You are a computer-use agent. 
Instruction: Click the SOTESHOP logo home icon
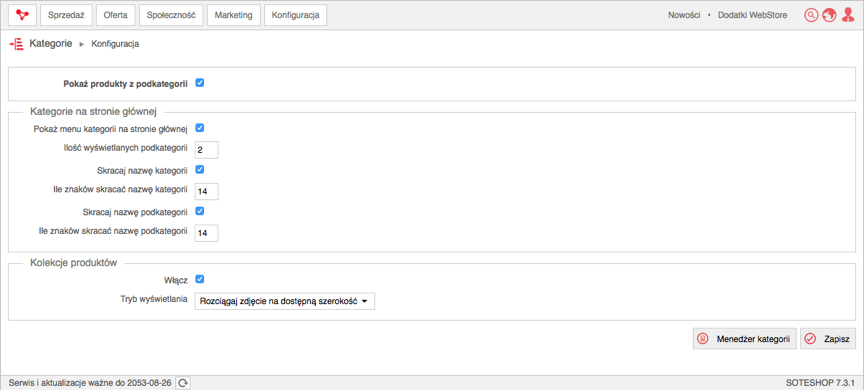tap(22, 15)
